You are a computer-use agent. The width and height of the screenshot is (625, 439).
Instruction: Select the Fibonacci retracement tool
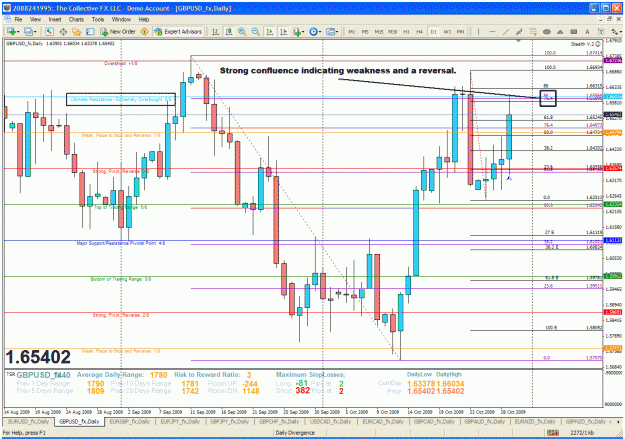(533, 31)
